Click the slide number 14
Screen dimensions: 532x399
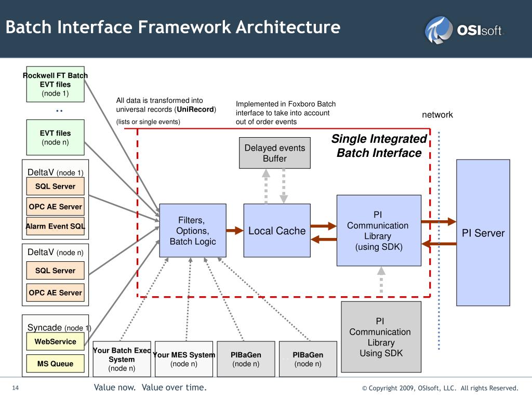point(16,388)
